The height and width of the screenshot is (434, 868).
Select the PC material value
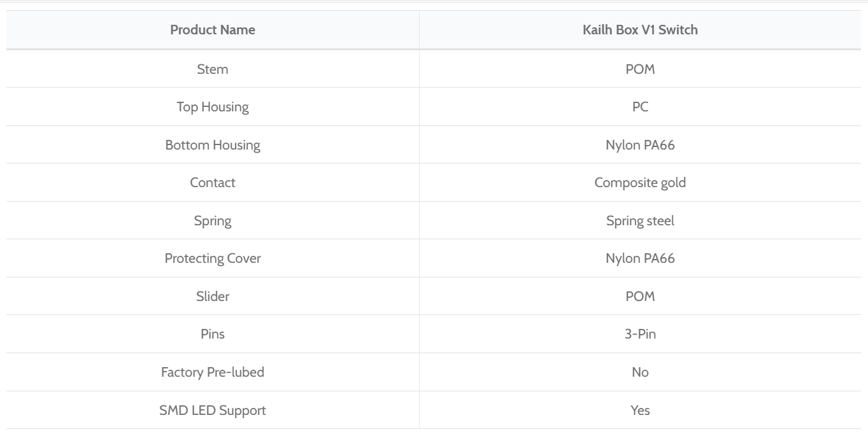(640, 107)
